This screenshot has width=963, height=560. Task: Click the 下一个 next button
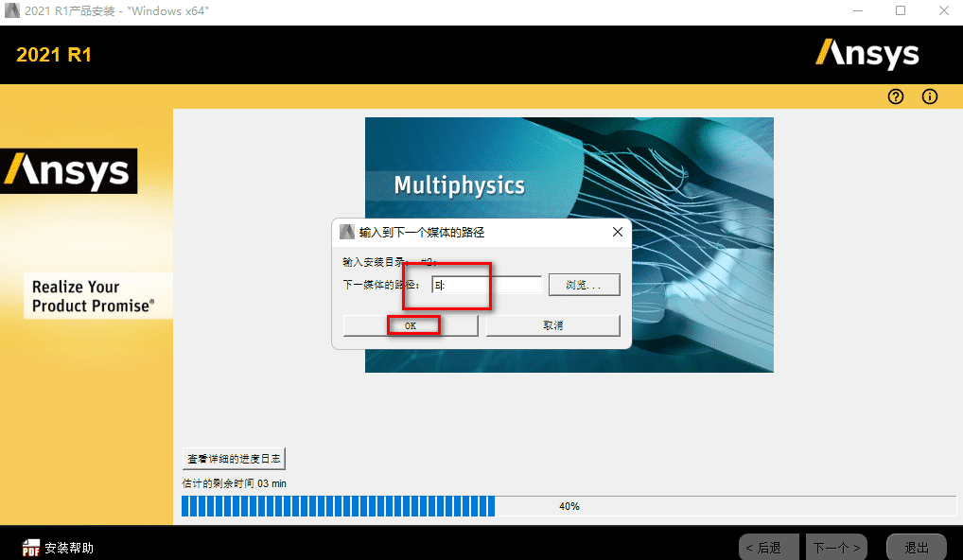point(836,547)
